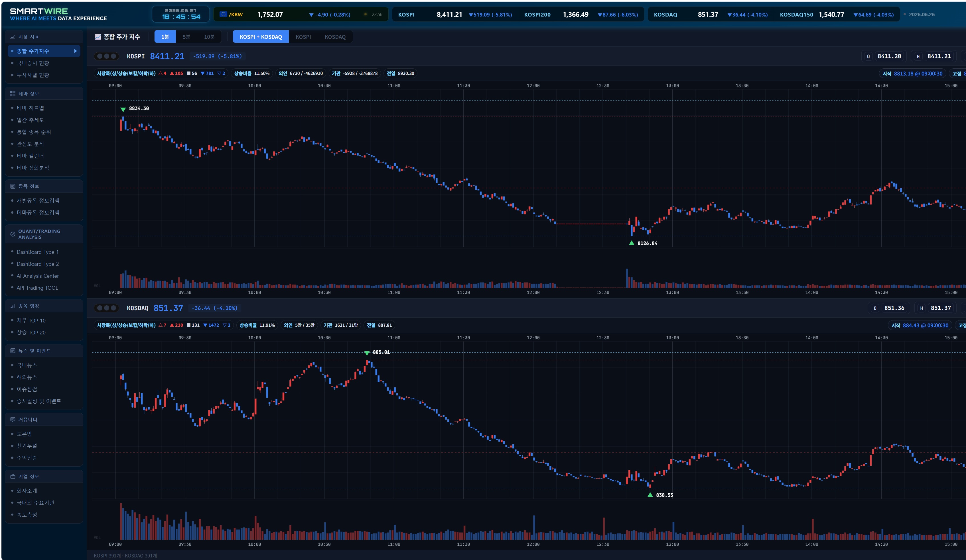Switch to the KOSDAQ chart tab
The image size is (966, 560).
point(335,37)
